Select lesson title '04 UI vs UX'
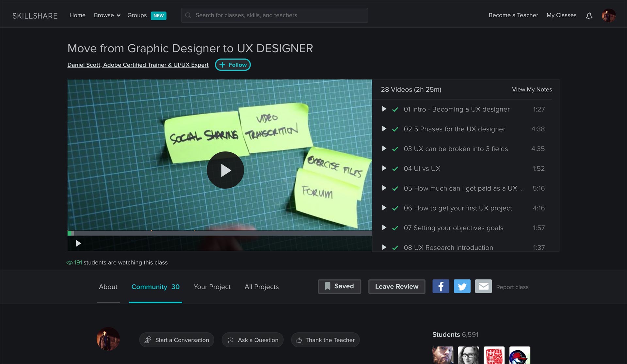 (422, 168)
